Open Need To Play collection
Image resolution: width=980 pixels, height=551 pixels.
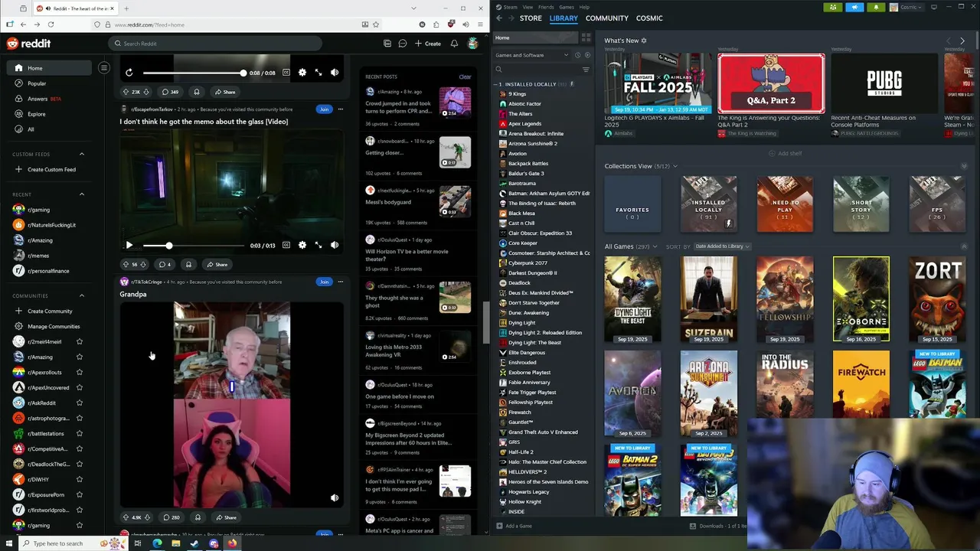pos(785,204)
